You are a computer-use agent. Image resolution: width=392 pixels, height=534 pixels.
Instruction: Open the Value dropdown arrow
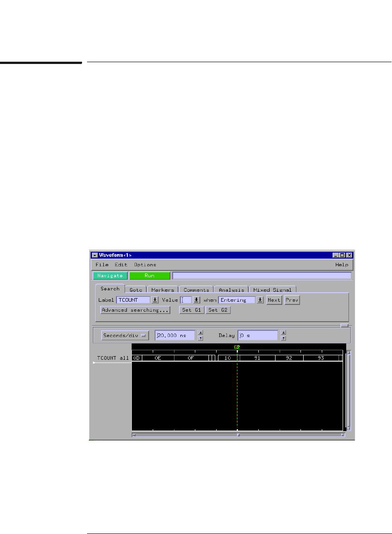[x=196, y=300]
